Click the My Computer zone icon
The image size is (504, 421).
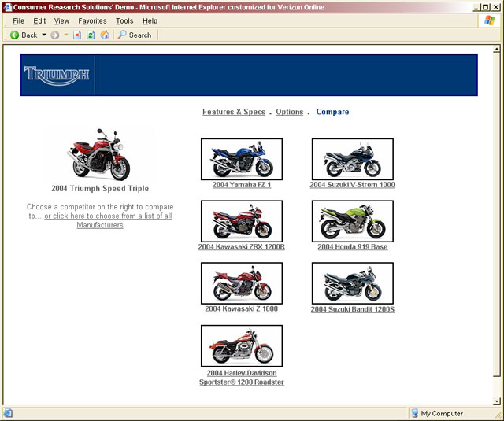pos(415,413)
